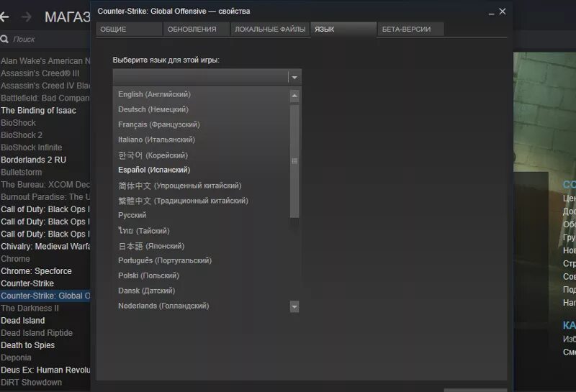The width and height of the screenshot is (576, 392).
Task: Select Battlefield: Bad Company in library
Action: click(x=45, y=98)
